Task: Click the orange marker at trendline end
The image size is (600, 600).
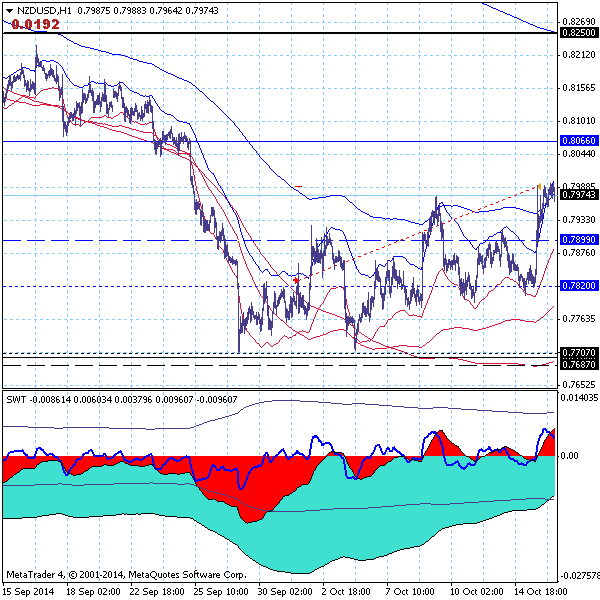Action: 540,185
